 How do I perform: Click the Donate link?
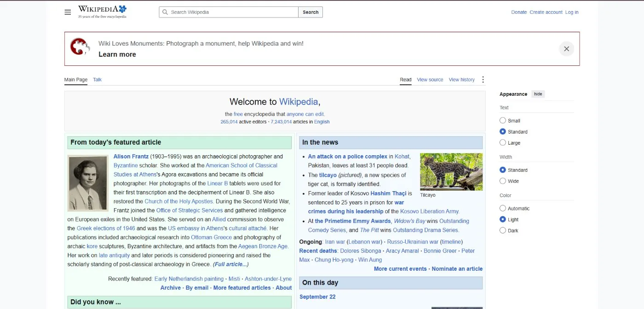click(519, 12)
